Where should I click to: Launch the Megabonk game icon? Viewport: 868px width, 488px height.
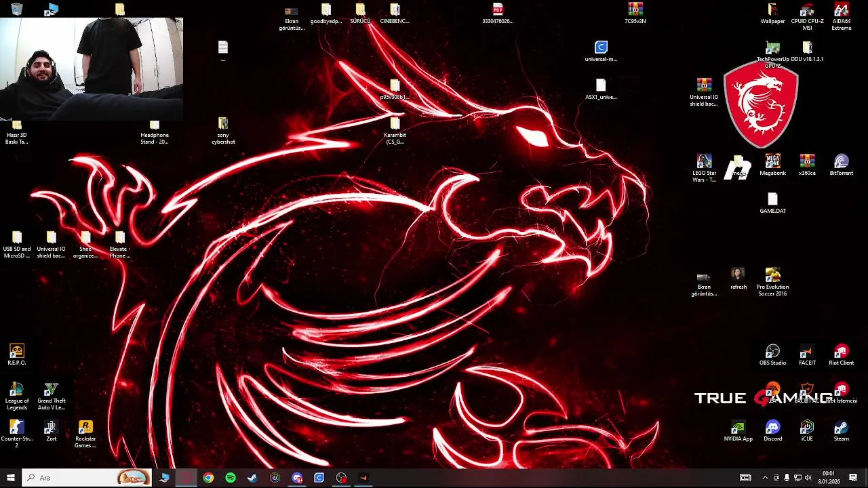(772, 165)
